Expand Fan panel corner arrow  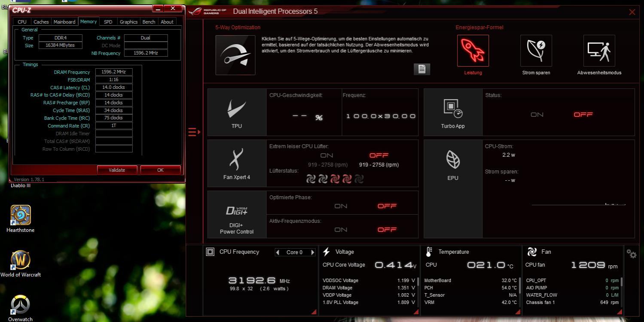[x=620, y=312]
